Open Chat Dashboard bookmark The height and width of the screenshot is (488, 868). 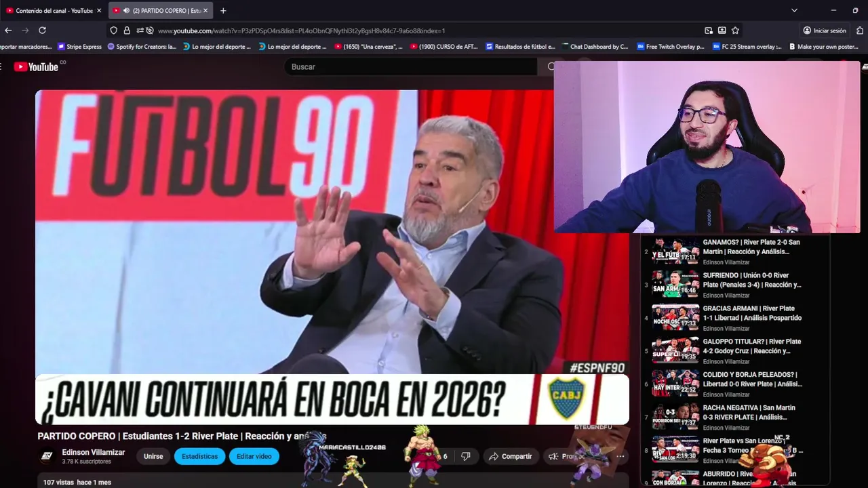595,47
